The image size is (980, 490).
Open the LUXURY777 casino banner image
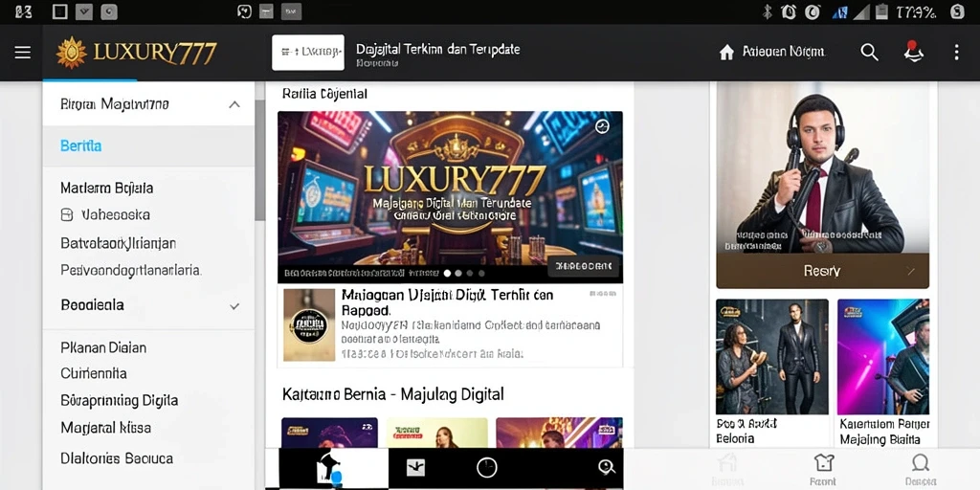[450, 197]
